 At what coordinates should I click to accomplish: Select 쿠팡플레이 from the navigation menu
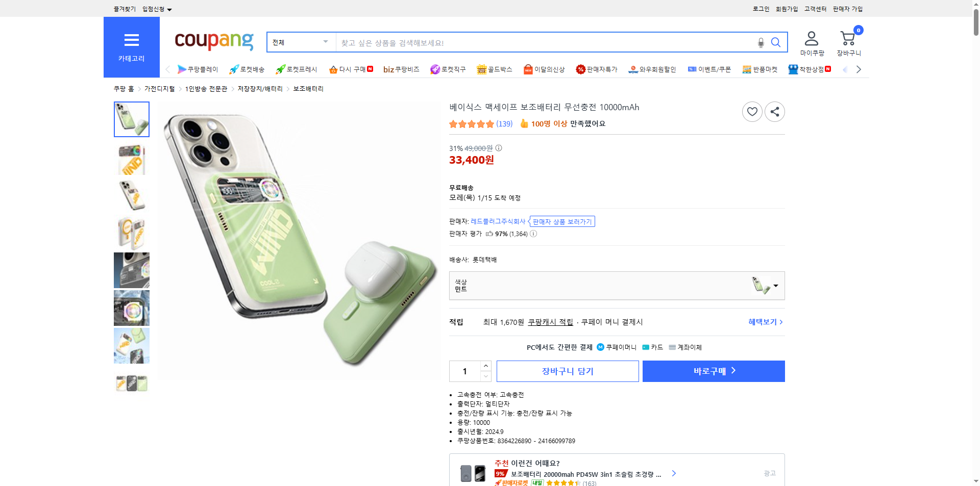[x=199, y=69]
